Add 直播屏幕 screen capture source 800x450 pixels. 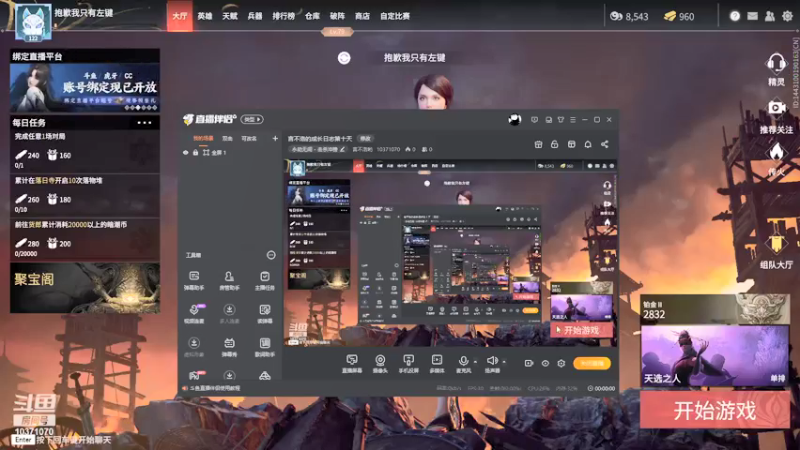coord(352,364)
